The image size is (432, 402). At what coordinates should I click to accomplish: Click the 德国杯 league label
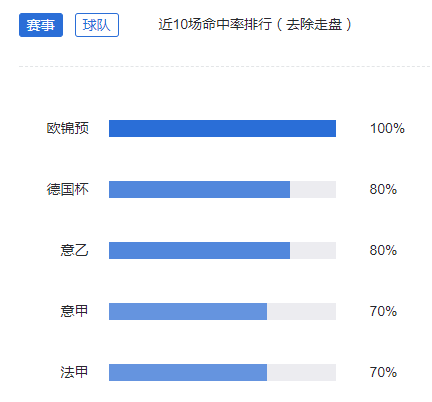click(68, 189)
